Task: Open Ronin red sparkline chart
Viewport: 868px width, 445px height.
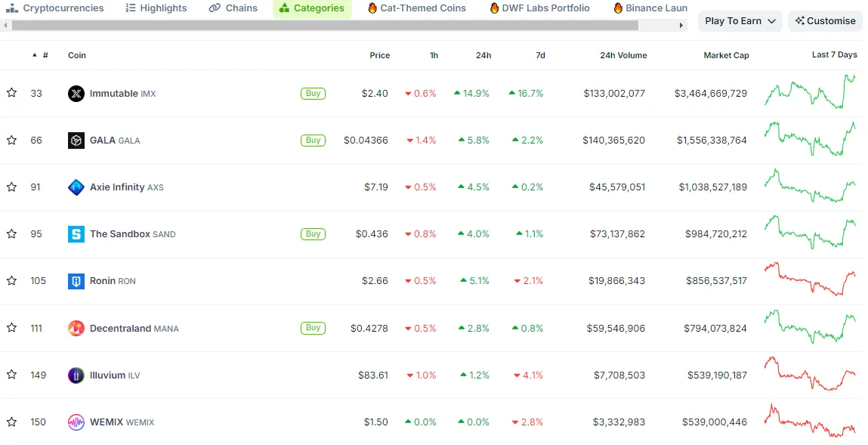Action: (x=811, y=280)
